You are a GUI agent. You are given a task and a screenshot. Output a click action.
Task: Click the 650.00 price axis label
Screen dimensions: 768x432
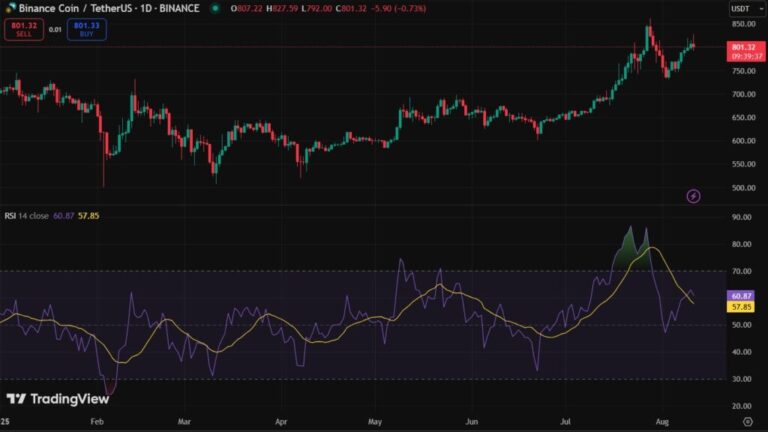[x=744, y=118]
